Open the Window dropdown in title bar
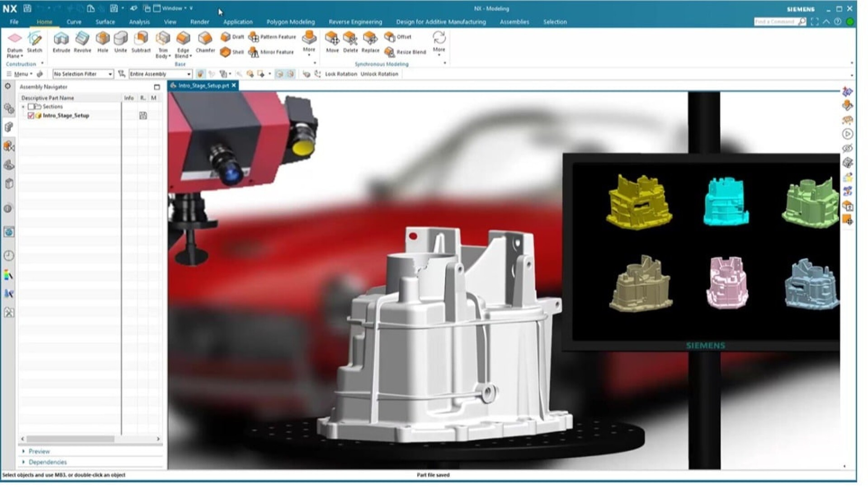Image resolution: width=868 pixels, height=487 pixels. pyautogui.click(x=175, y=8)
